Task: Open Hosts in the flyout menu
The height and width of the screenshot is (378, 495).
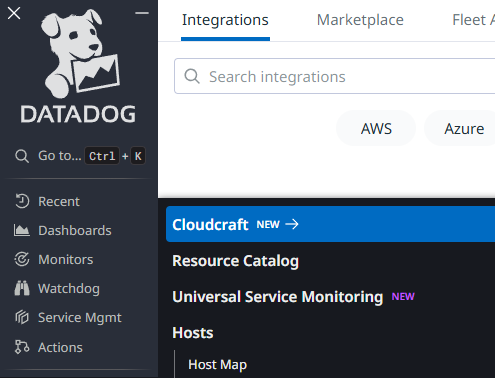Action: click(x=193, y=333)
